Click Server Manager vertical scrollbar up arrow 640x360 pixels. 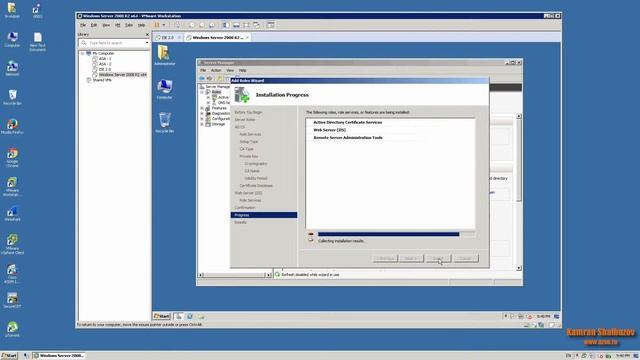[519, 116]
